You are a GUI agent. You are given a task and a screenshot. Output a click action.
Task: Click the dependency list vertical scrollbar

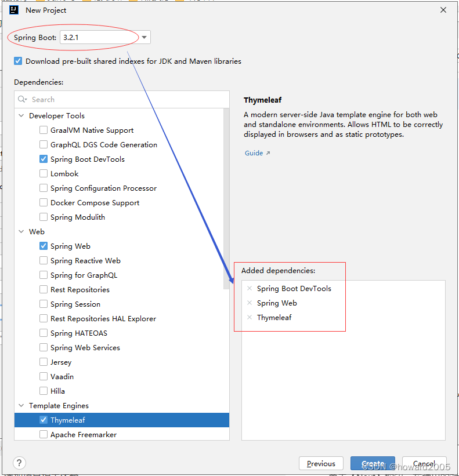(x=226, y=199)
